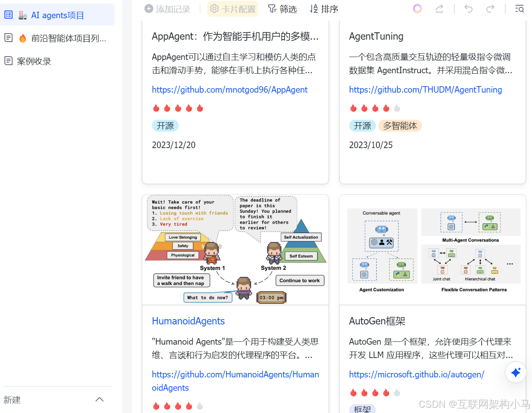The width and height of the screenshot is (532, 413).
Task: Open the microsoft.github.io/autogen link
Action: (x=417, y=375)
